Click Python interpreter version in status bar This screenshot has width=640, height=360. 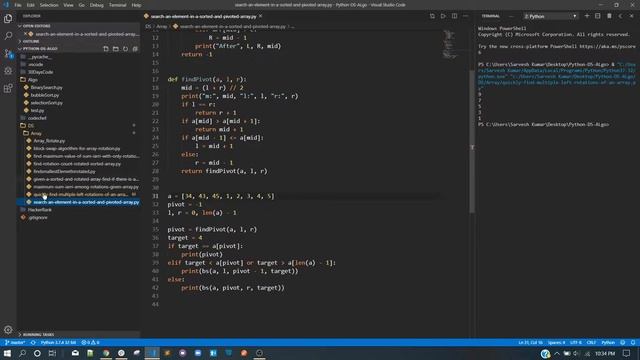[x=58, y=342]
